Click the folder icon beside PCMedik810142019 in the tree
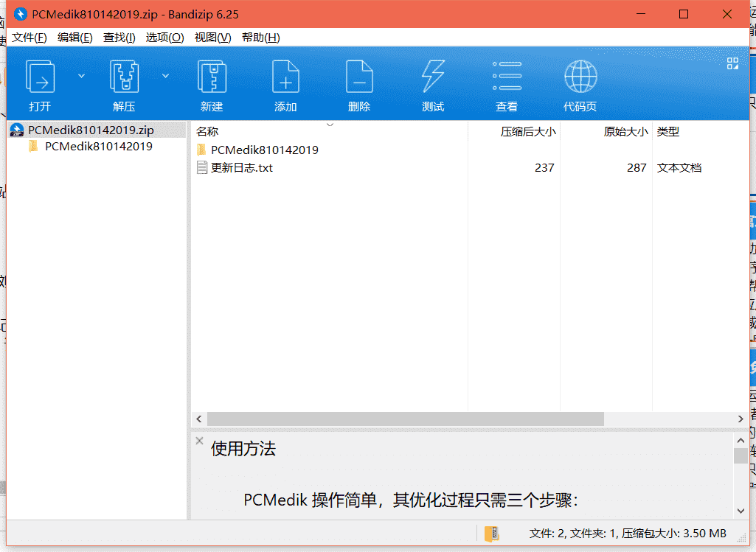This screenshot has width=756, height=552. tap(33, 146)
